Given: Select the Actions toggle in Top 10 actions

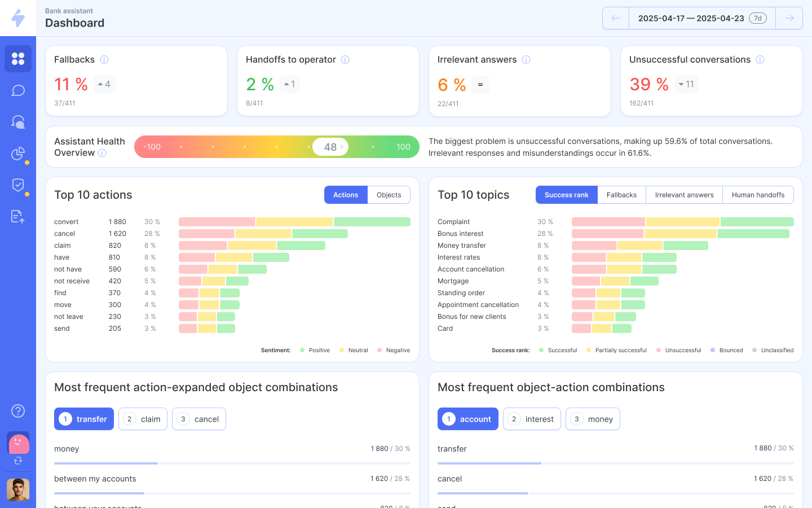Looking at the screenshot, I should click(x=346, y=195).
